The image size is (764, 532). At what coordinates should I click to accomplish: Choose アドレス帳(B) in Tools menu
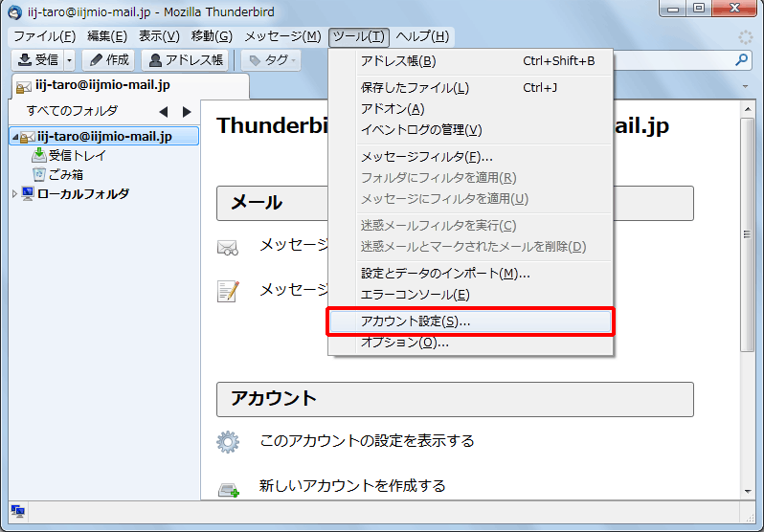[x=470, y=61]
